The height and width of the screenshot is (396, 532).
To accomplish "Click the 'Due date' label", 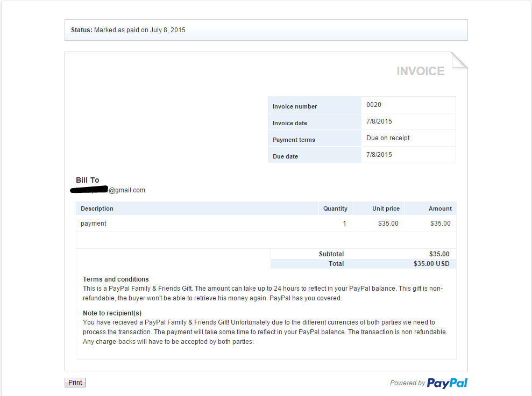I will pos(285,156).
